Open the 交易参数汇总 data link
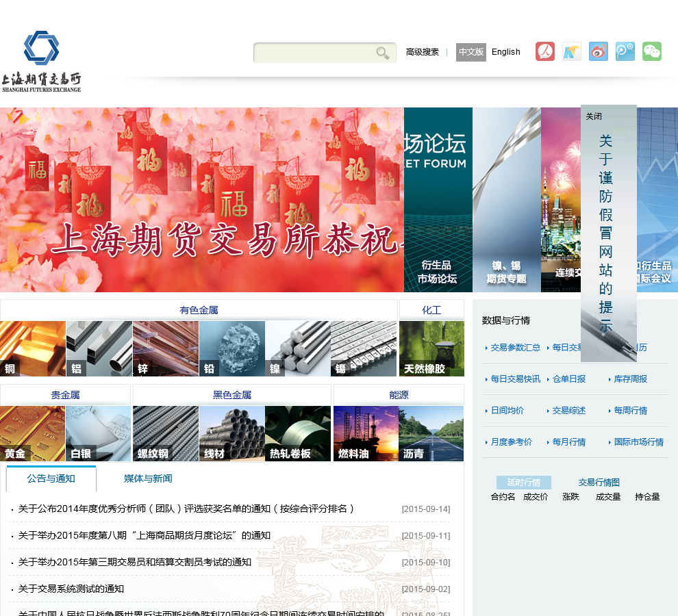The height and width of the screenshot is (616, 678). (516, 348)
